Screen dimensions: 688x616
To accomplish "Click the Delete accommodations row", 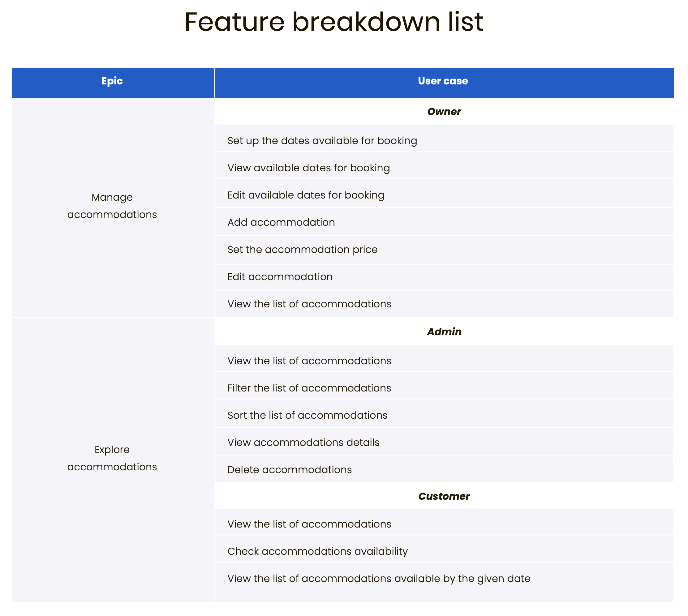I will (444, 469).
